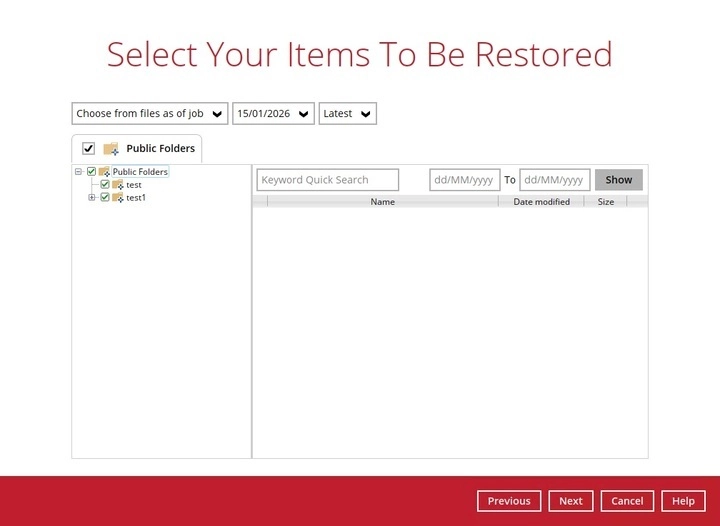Open the 15/01/2026 date dropdown
The image size is (720, 526).
[x=273, y=113]
